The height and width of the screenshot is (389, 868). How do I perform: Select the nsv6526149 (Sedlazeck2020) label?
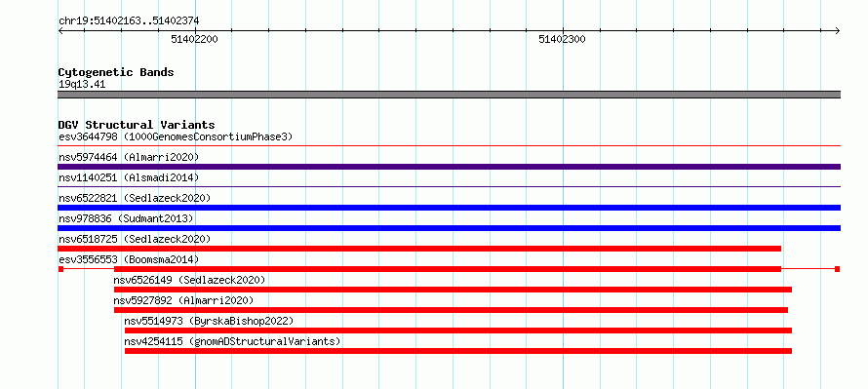[189, 280]
